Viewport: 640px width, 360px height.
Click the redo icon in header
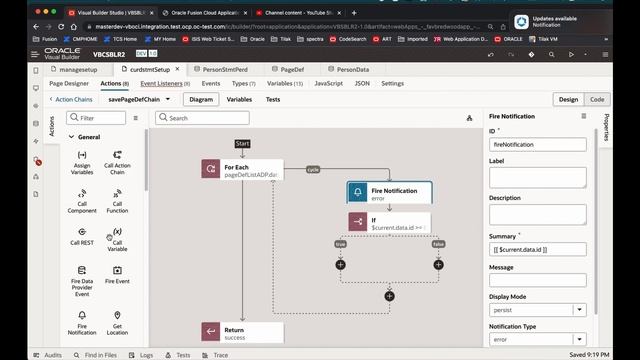(x=511, y=54)
